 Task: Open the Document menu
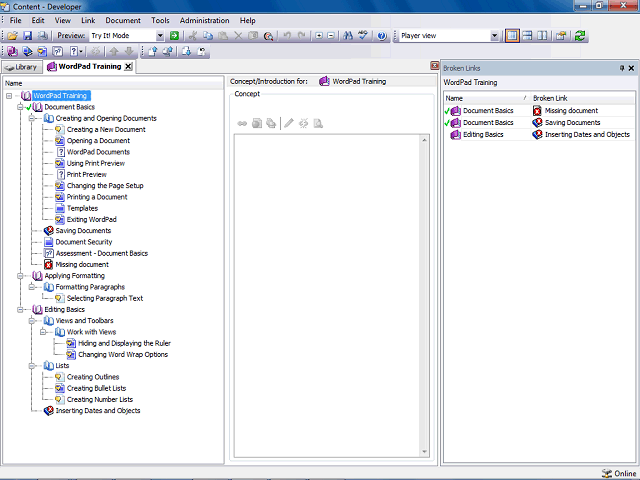(x=123, y=20)
